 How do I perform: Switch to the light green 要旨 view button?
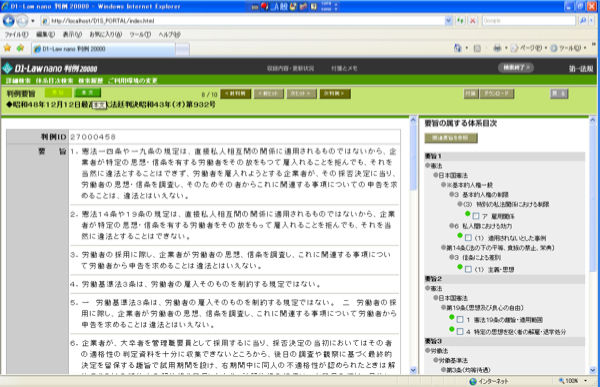click(x=58, y=93)
